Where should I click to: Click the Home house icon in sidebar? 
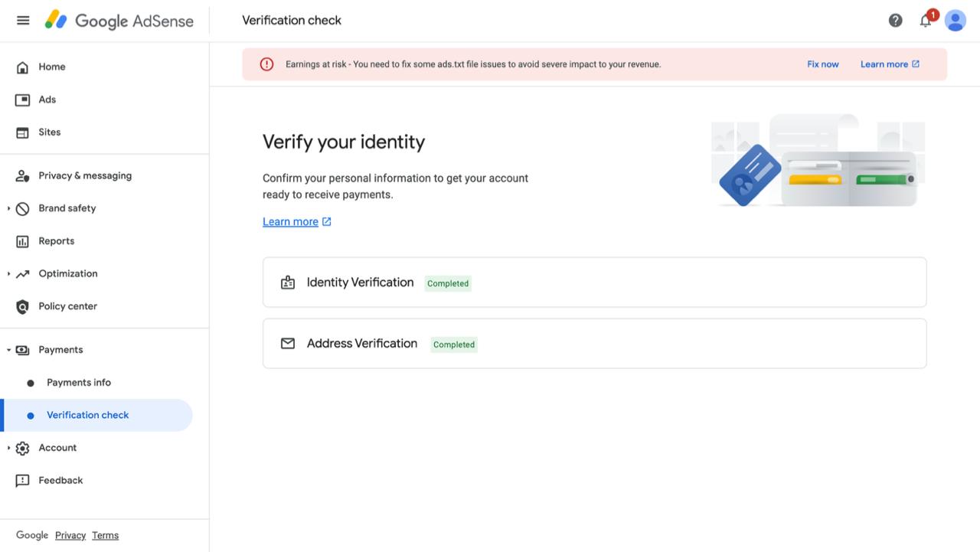23,67
